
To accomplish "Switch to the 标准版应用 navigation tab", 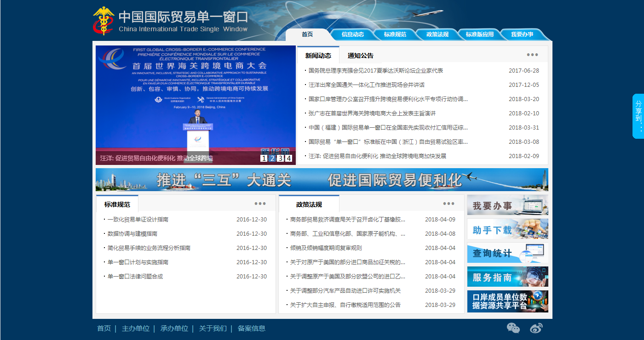I will coord(480,34).
